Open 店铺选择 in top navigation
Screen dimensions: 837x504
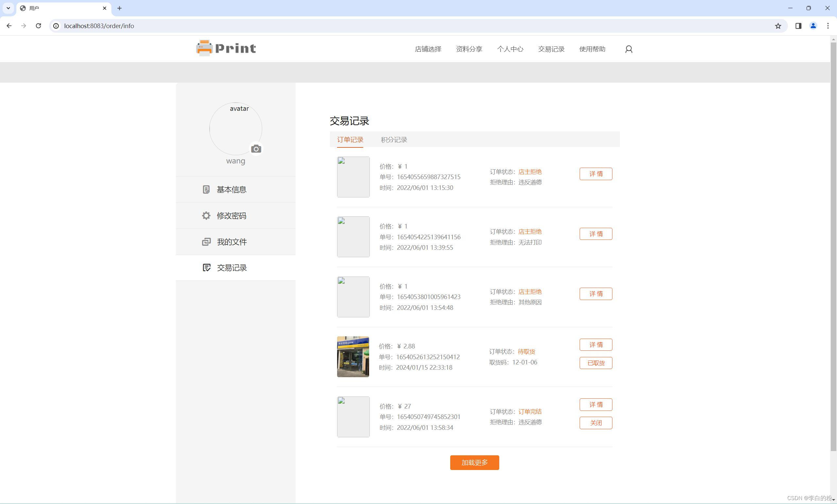428,49
